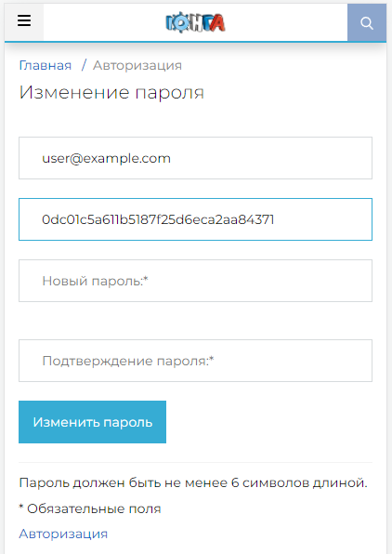The width and height of the screenshot is (392, 554).
Task: Click the blue underline of the header bar
Action: point(195,42)
